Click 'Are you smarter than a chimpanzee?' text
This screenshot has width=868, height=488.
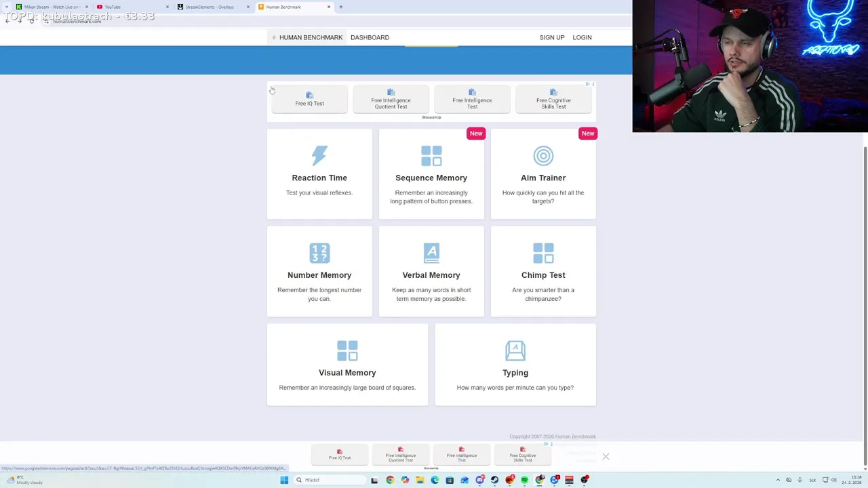pos(543,294)
